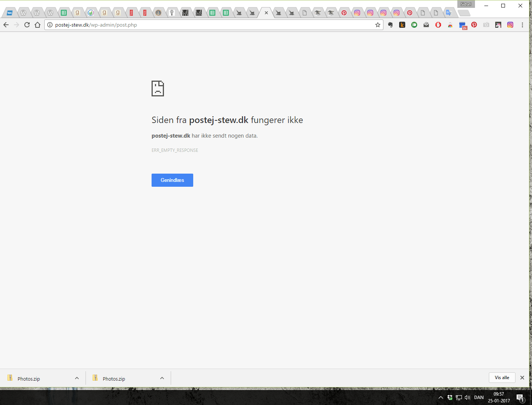View site information icon in address bar
The image size is (532, 405).
50,25
